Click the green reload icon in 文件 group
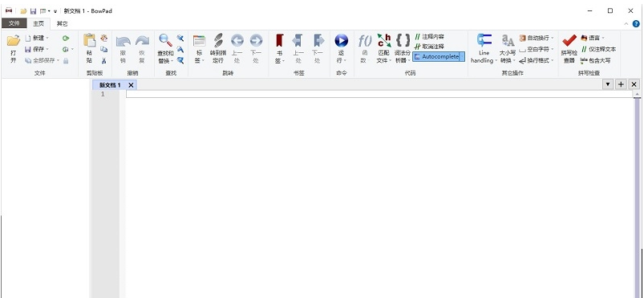The height and width of the screenshot is (298, 644). [66, 38]
